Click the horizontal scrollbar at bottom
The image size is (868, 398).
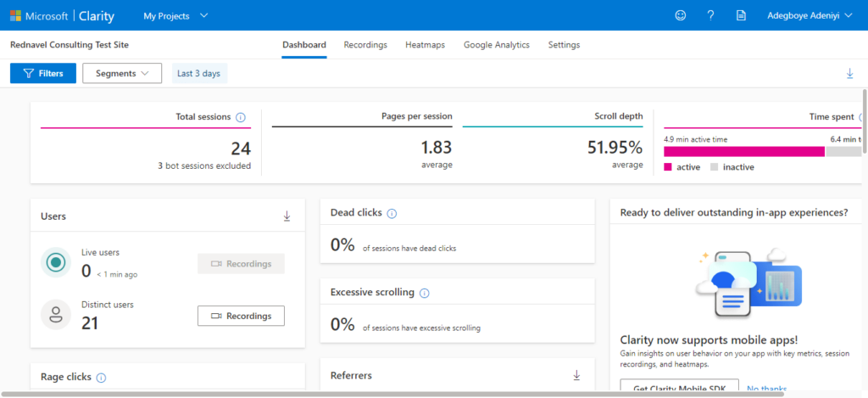[x=393, y=394]
